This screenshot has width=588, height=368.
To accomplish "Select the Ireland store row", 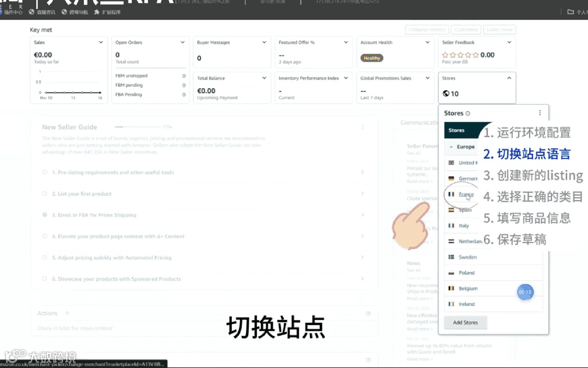I will click(x=493, y=304).
